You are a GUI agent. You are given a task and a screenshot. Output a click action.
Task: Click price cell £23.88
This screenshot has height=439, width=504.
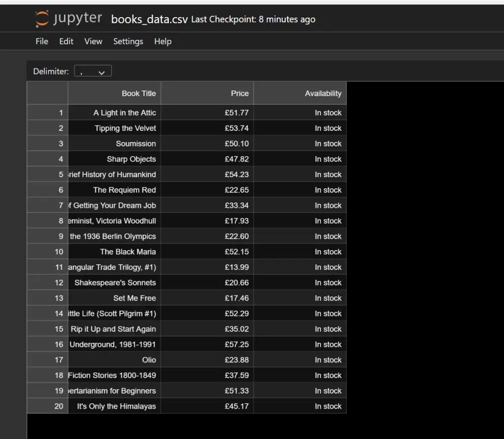pyautogui.click(x=207, y=359)
